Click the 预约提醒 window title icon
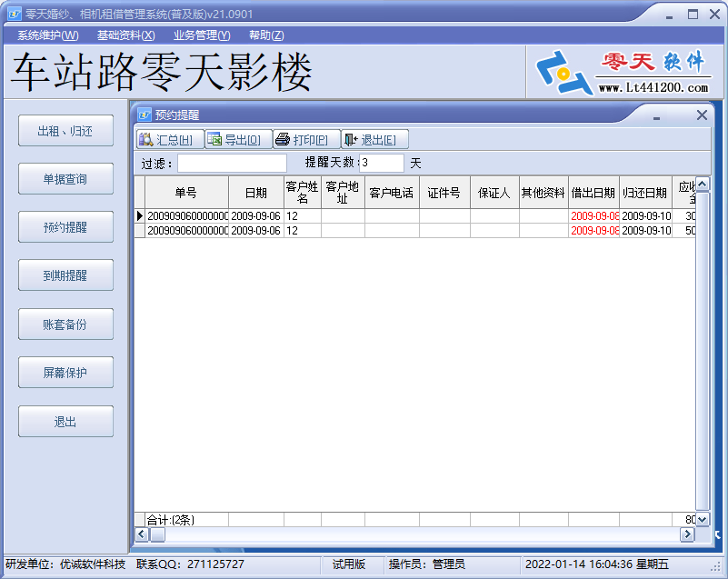The image size is (728, 579). (145, 115)
